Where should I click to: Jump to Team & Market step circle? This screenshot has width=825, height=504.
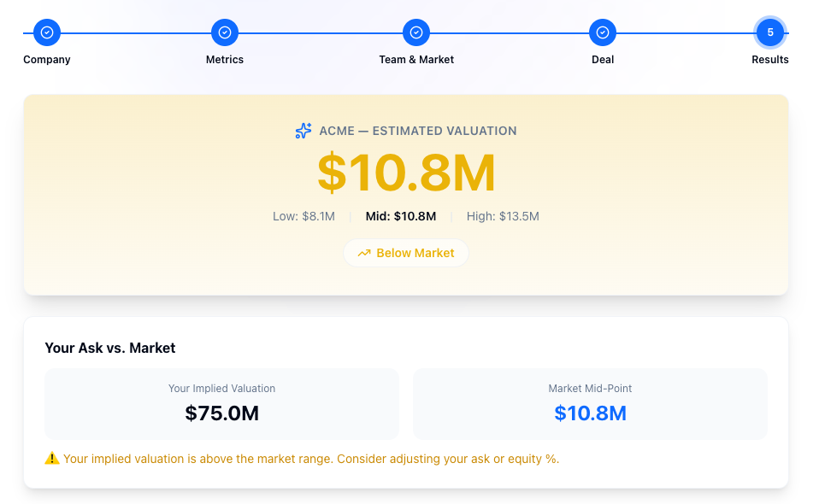point(416,32)
